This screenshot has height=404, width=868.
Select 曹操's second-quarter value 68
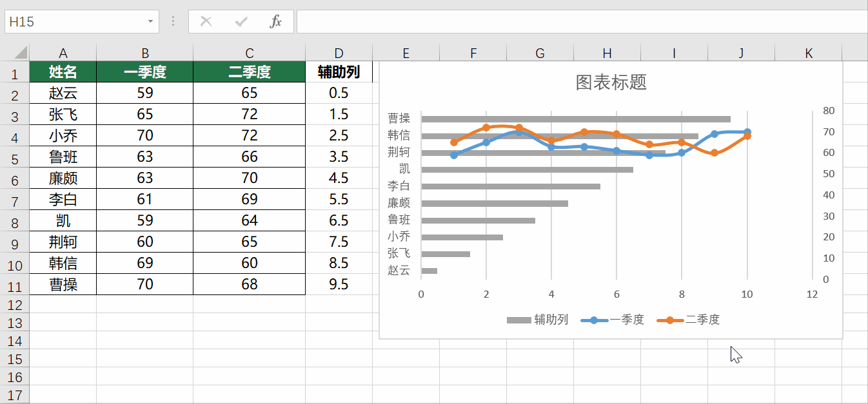[x=250, y=284]
